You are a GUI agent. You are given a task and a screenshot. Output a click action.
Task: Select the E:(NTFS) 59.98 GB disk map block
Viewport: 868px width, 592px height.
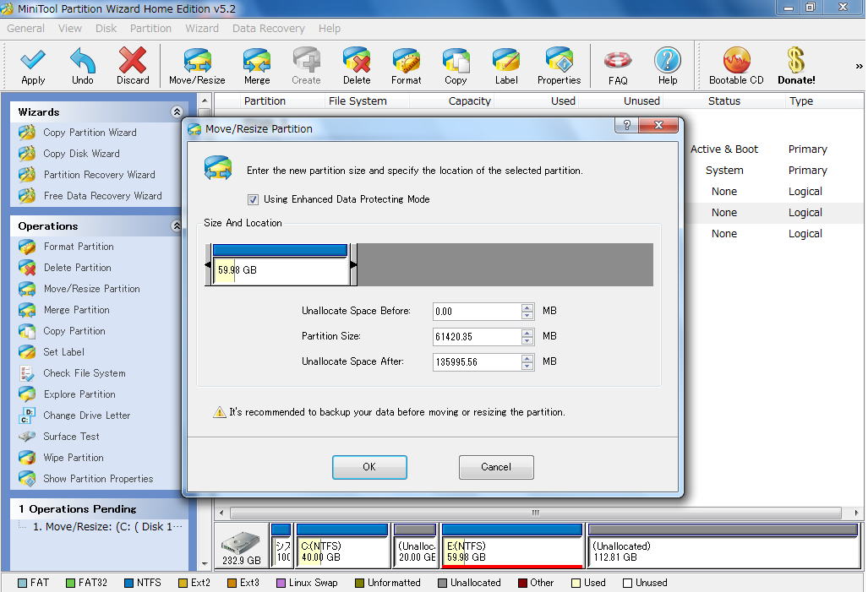point(512,546)
